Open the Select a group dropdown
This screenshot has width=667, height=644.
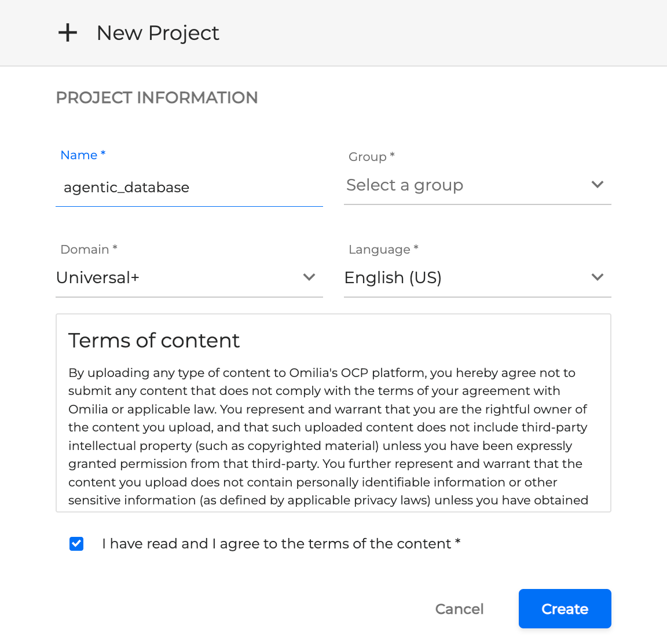coord(463,185)
